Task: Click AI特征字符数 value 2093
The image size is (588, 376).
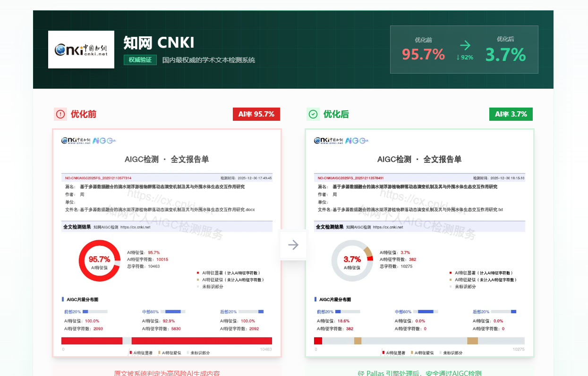Action: coord(98,329)
